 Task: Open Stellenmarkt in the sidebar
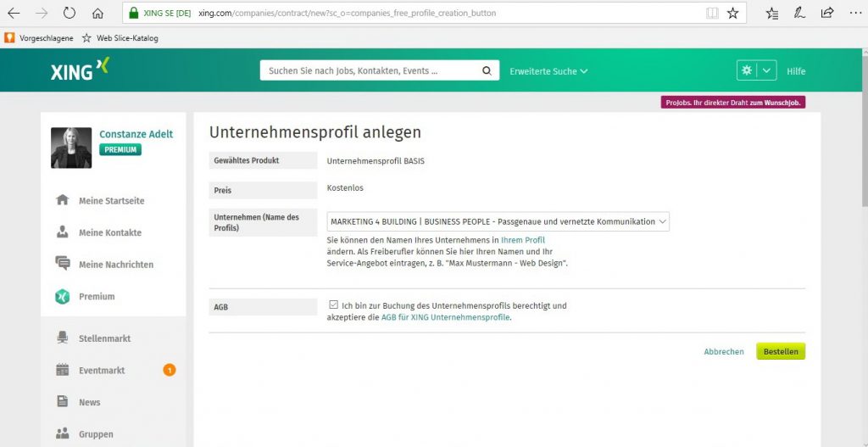click(104, 338)
